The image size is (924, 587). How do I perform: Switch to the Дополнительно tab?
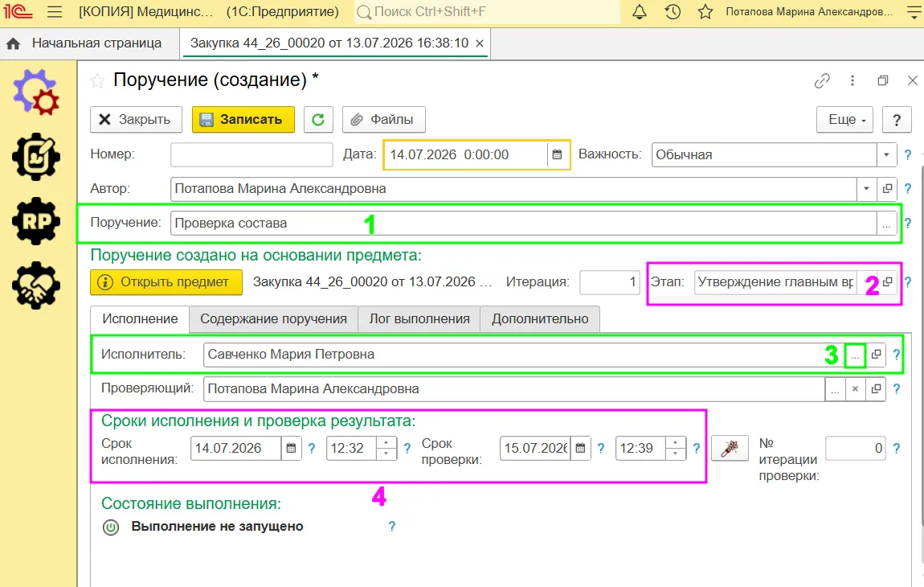540,319
